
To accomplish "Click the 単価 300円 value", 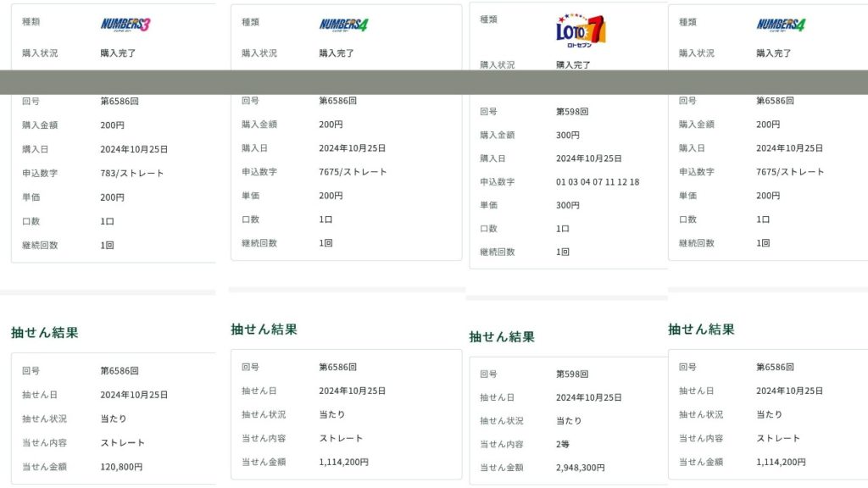I will 568,206.
